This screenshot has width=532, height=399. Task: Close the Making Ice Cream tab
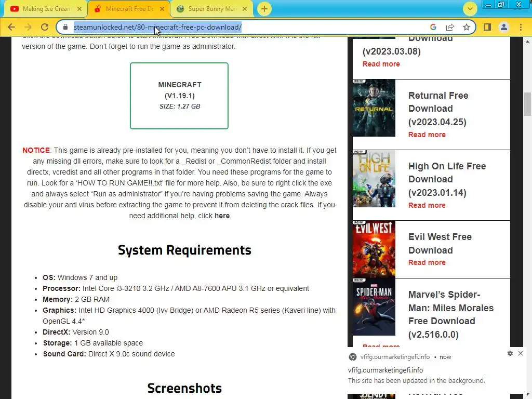pyautogui.click(x=79, y=9)
